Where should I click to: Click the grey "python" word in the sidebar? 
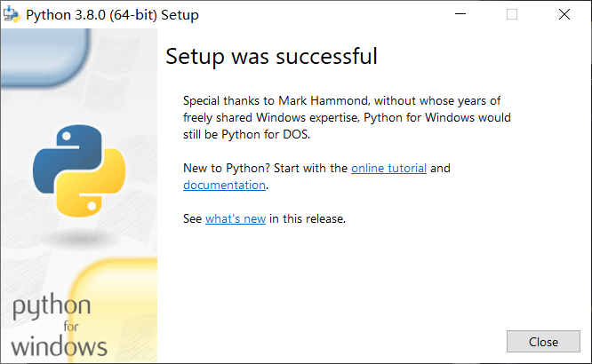click(x=52, y=308)
